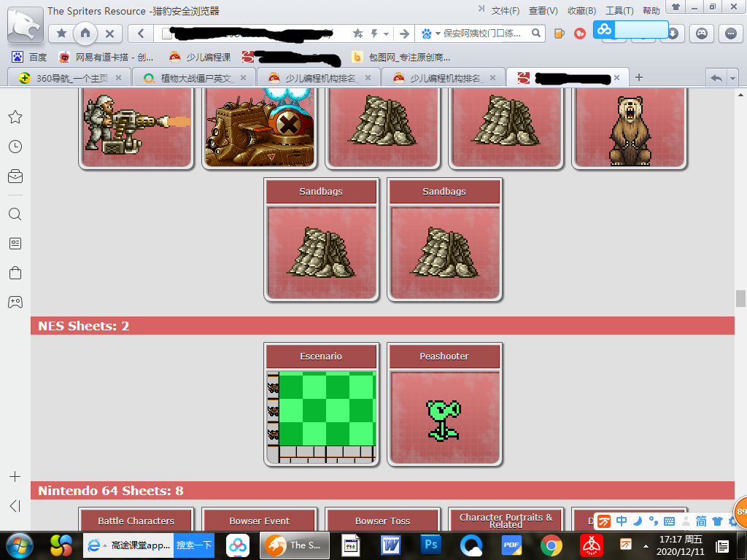
Task: Open the 工具(T) menu
Action: point(619,10)
